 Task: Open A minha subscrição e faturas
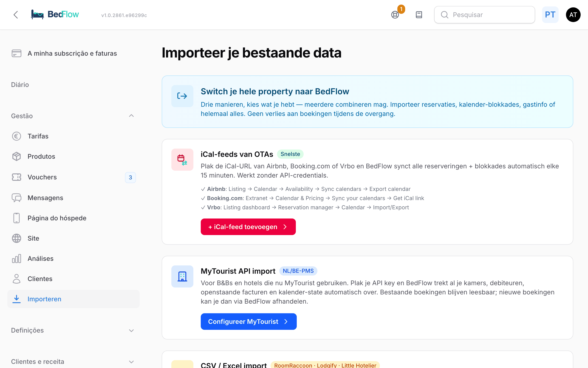coord(73,53)
